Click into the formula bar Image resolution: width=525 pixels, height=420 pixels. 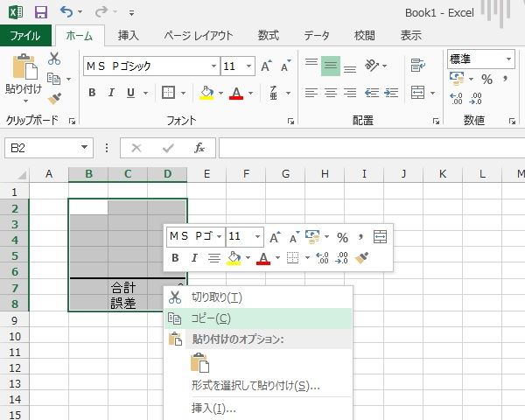(x=372, y=148)
